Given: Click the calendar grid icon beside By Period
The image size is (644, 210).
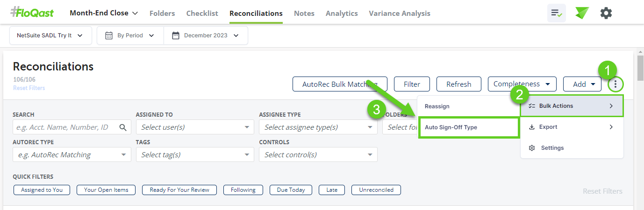Looking at the screenshot, I should click(x=109, y=35).
